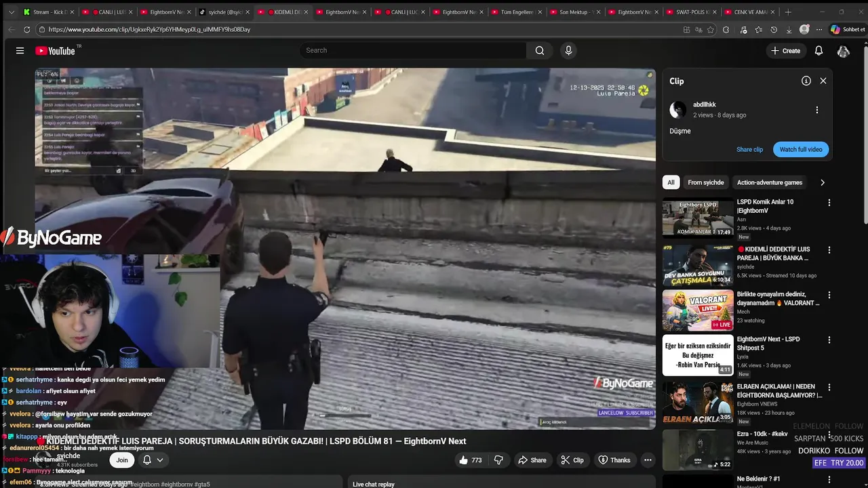This screenshot has height=488, width=868.
Task: Switch to the Tüm Engellere browser tab
Action: click(515, 12)
